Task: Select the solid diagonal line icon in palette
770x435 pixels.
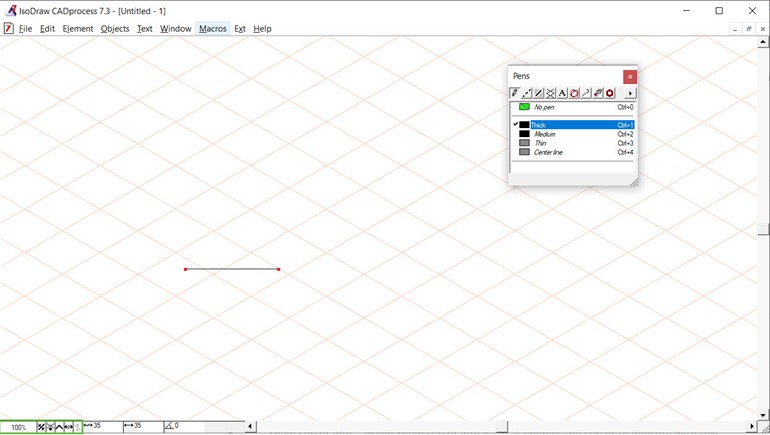Action: point(538,93)
